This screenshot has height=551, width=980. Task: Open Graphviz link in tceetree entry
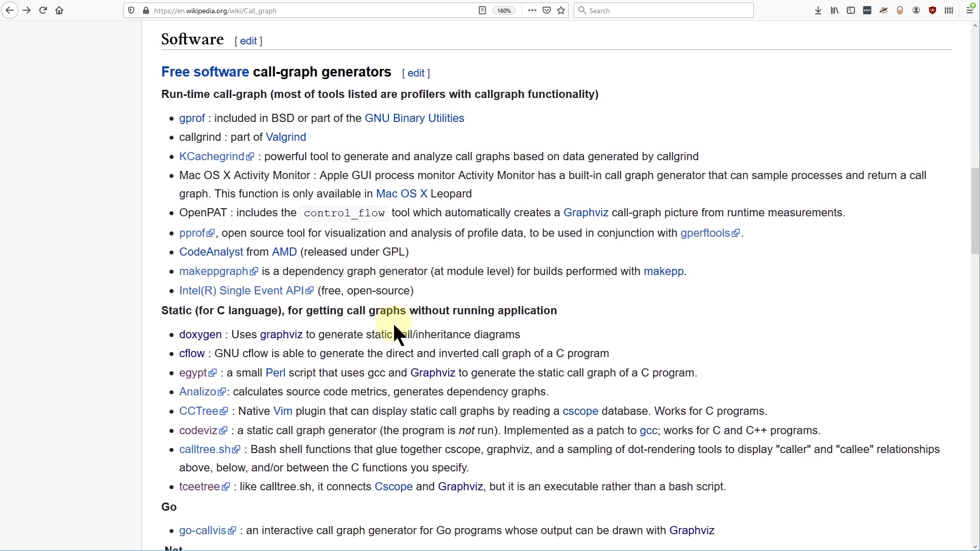pyautogui.click(x=460, y=487)
